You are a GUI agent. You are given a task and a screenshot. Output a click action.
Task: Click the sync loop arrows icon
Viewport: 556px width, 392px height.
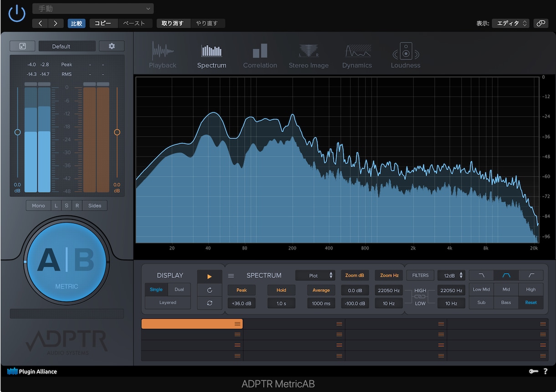pyautogui.click(x=210, y=303)
